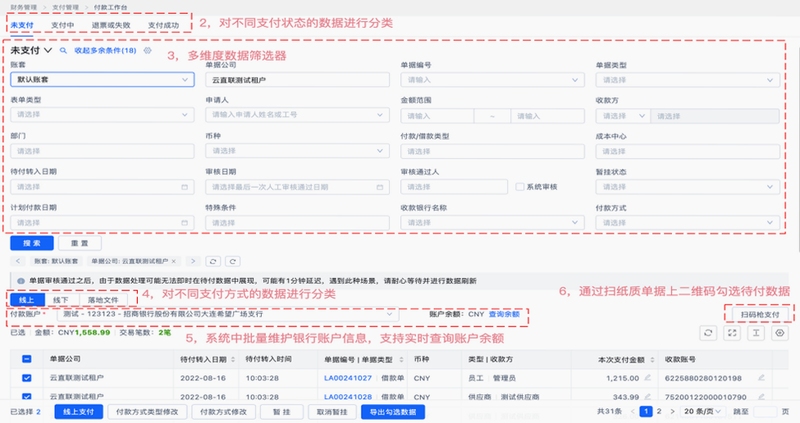Click the 搜索 button

click(32, 243)
